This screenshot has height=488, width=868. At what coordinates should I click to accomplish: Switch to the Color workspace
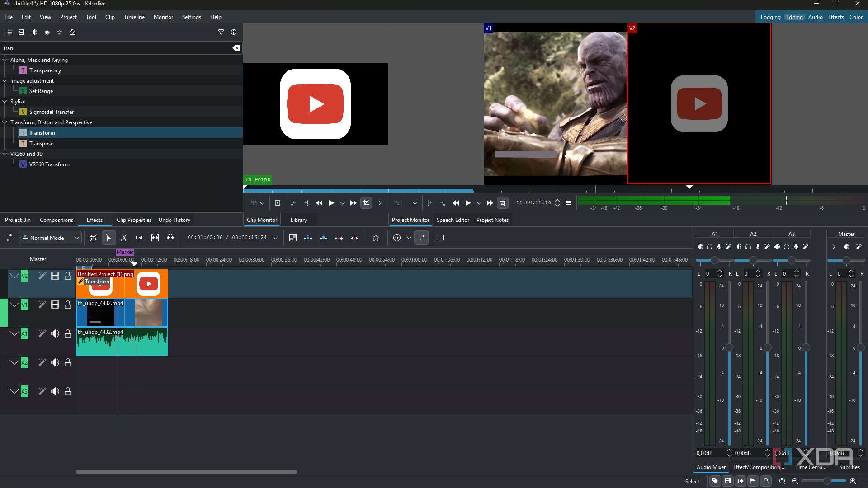(856, 17)
